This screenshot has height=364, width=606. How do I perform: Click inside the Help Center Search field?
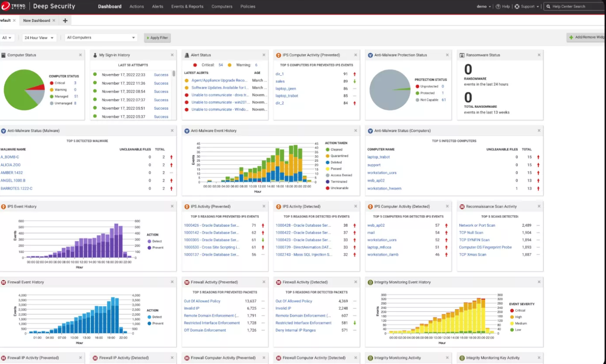575,6
